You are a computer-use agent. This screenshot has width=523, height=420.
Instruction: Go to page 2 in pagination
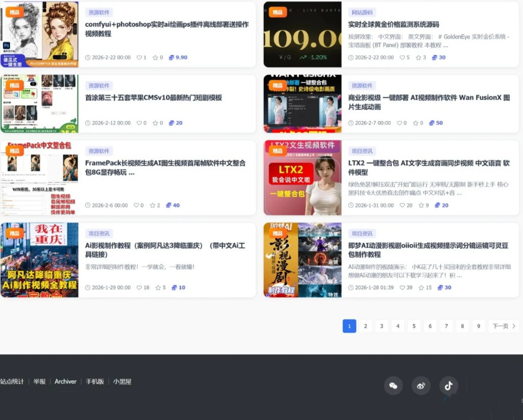[365, 326]
